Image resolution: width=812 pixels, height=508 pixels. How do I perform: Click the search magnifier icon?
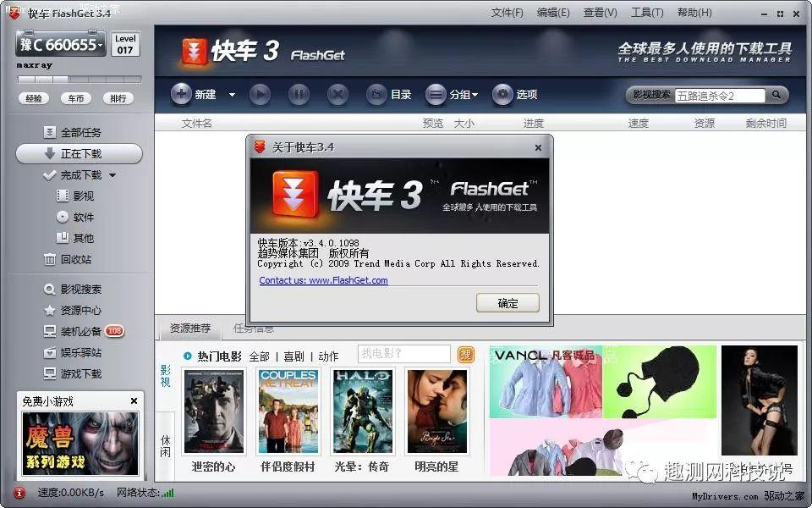(x=776, y=95)
